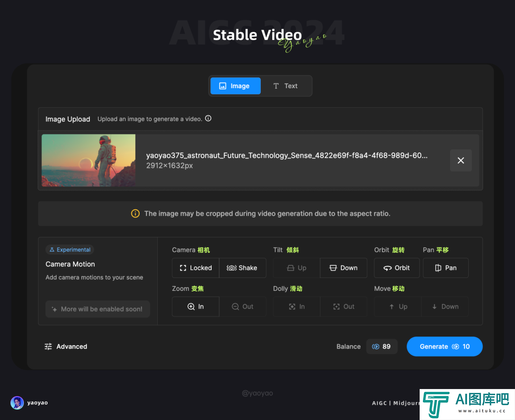Click the yaoyao username at bottom left
This screenshot has height=420, width=515.
click(38, 402)
